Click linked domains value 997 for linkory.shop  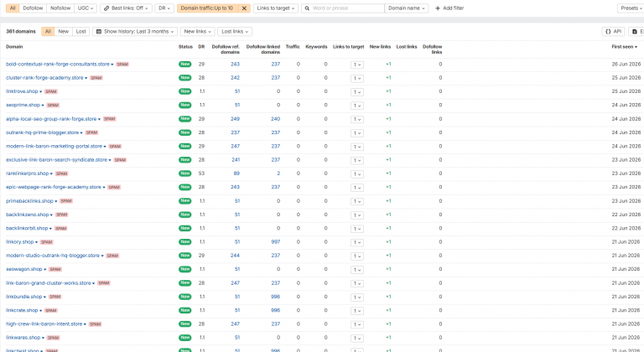(276, 242)
